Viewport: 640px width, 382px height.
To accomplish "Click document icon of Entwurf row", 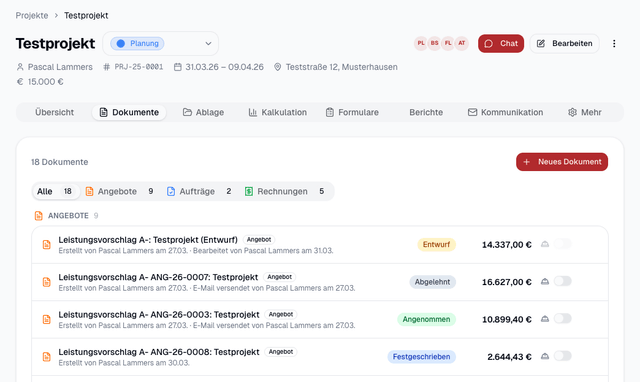I will [x=47, y=244].
